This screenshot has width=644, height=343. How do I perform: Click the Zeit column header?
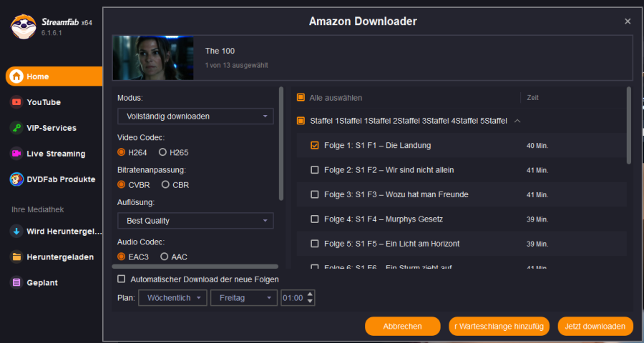pos(532,98)
